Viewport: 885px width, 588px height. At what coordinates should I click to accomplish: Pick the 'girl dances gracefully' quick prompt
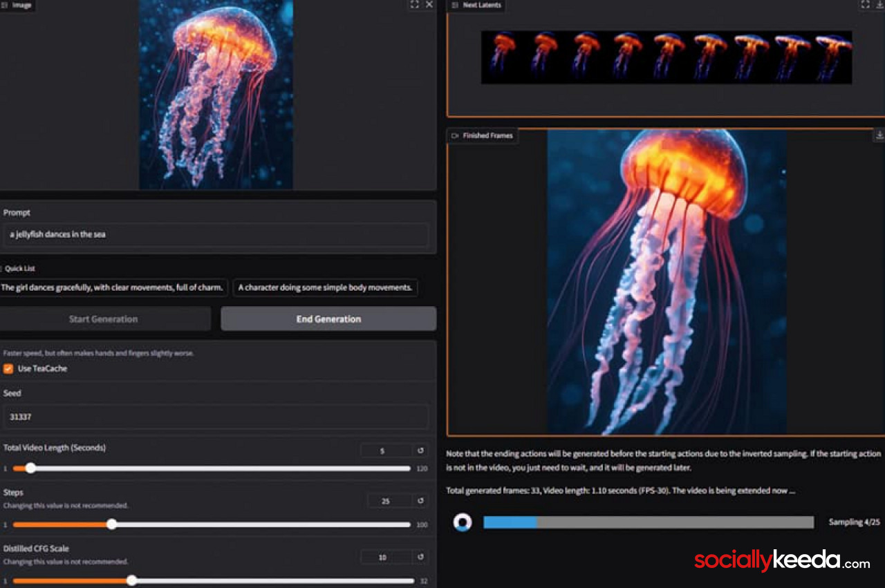(113, 287)
